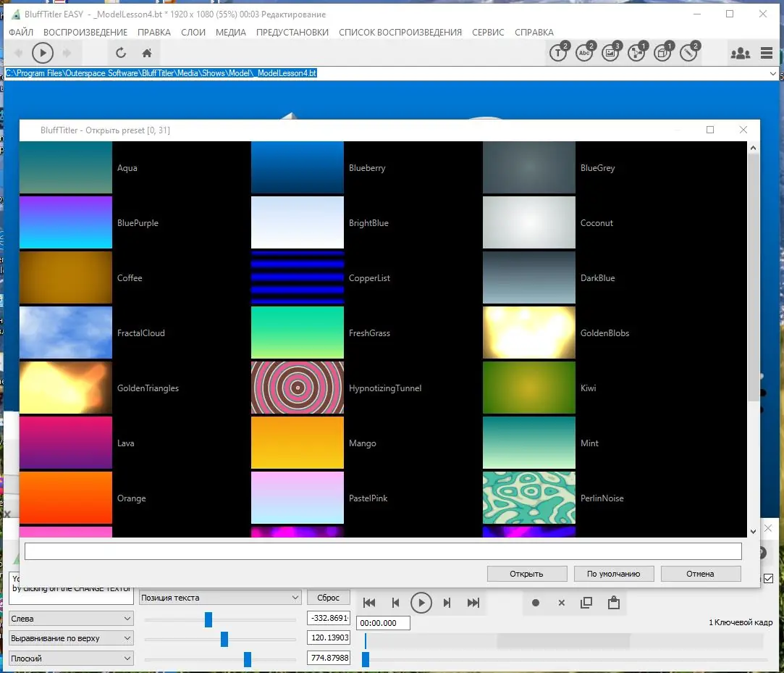Click the Abc paragraph layer icon
Viewport: 784px width, 673px height.
click(584, 53)
